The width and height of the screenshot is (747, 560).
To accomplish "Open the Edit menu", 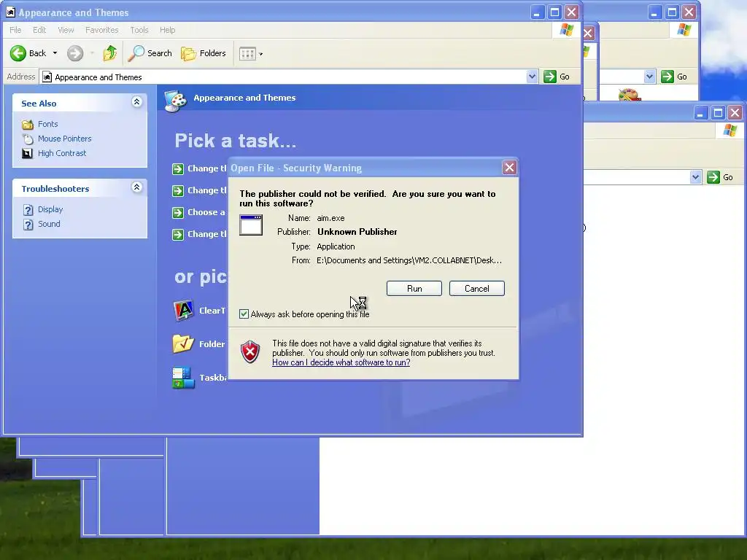I will tap(39, 30).
